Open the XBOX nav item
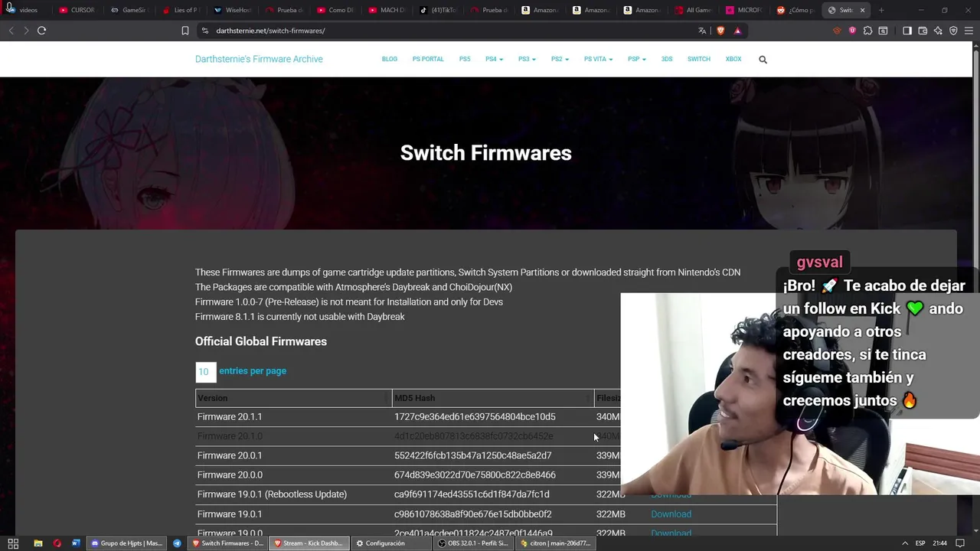The image size is (980, 551). point(733,59)
